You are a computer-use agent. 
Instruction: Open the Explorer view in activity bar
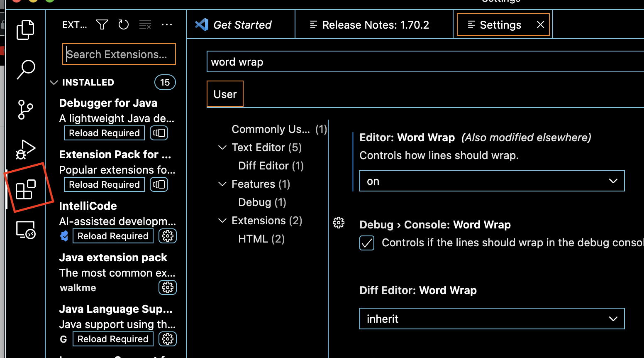pos(25,30)
